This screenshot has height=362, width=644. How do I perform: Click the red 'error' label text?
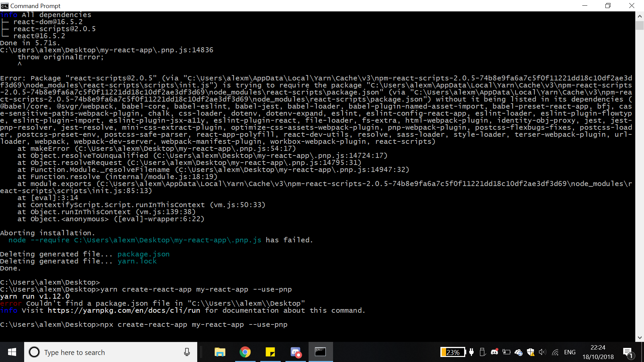(11, 303)
